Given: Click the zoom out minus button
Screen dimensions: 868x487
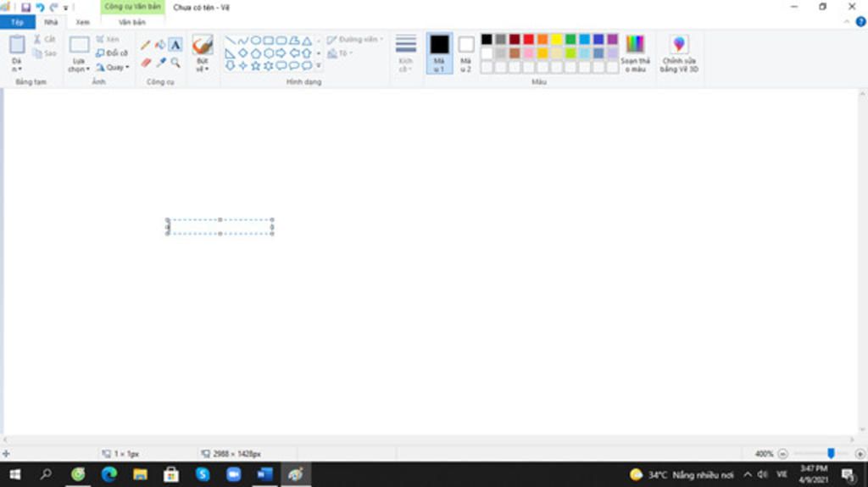Looking at the screenshot, I should [782, 454].
